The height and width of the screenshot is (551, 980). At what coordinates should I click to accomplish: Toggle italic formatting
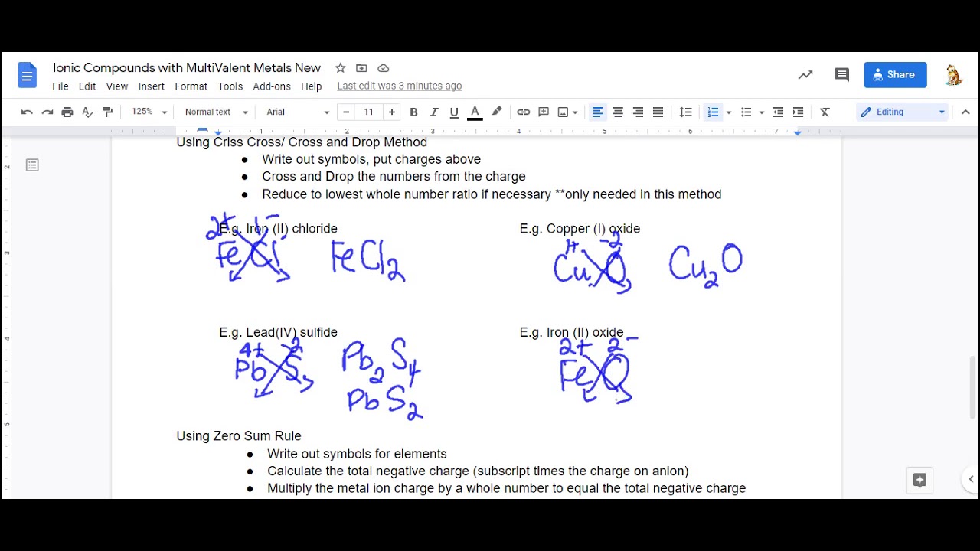click(x=433, y=112)
